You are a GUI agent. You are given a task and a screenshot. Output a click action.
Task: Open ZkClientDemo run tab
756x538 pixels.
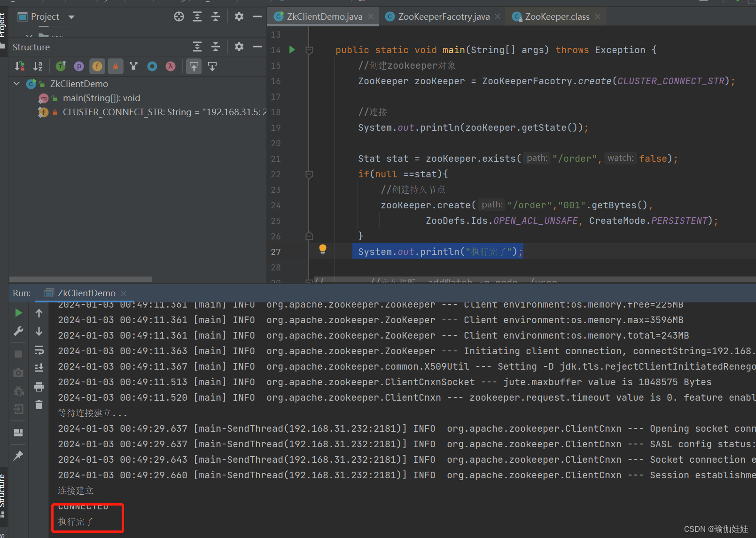coord(86,293)
